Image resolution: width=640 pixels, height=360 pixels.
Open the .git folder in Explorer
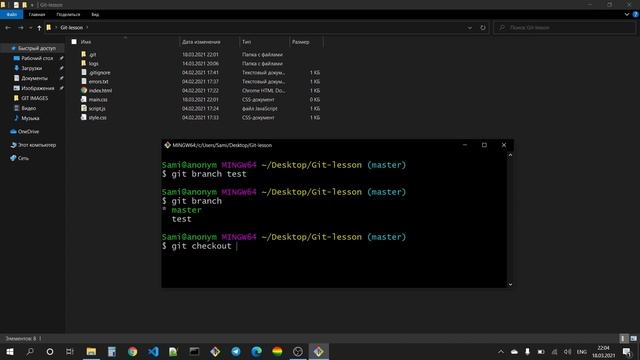click(93, 54)
